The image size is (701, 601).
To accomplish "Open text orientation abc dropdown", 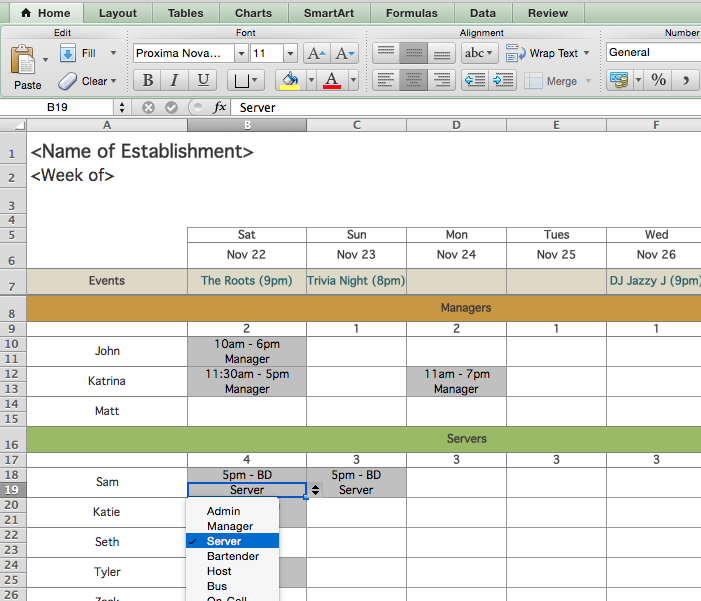I will tap(480, 53).
